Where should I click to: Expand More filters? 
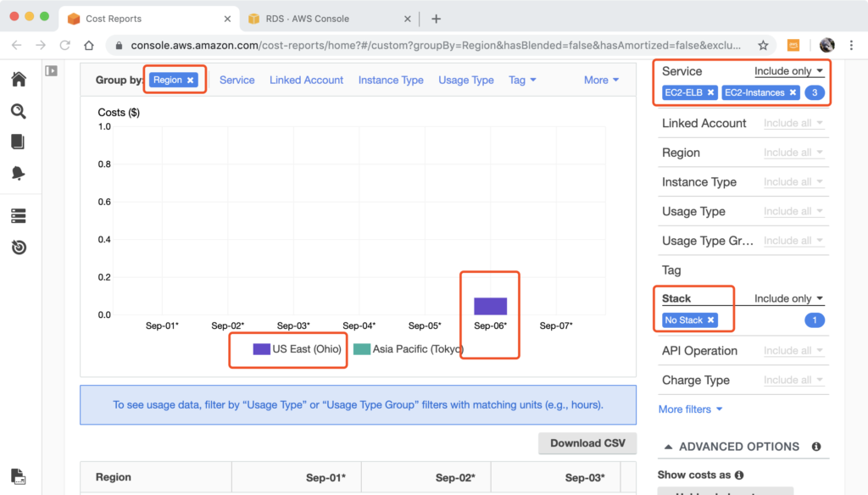pos(690,409)
